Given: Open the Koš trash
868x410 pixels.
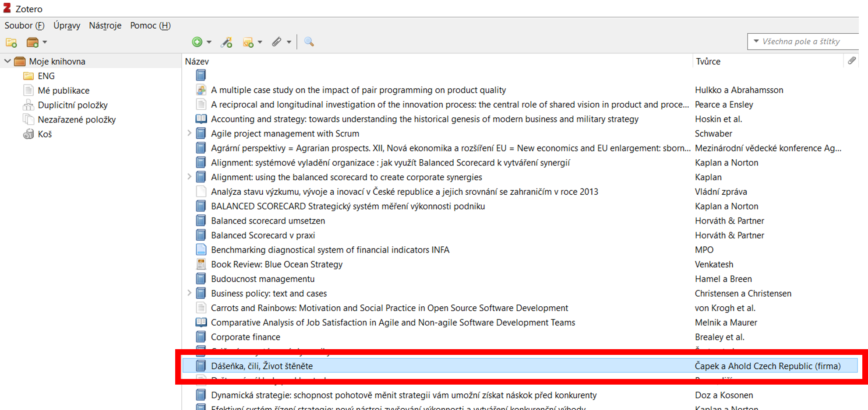Looking at the screenshot, I should 45,134.
